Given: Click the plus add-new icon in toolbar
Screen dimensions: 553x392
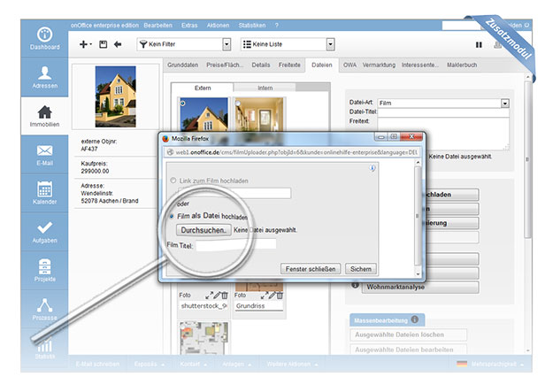Looking at the screenshot, I should point(83,44).
